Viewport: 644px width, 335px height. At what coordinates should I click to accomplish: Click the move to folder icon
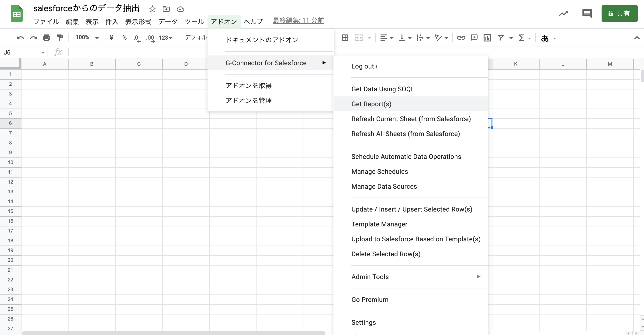coord(166,9)
